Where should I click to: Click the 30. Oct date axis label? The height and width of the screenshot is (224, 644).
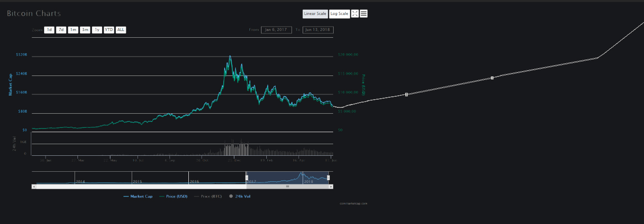(203, 160)
